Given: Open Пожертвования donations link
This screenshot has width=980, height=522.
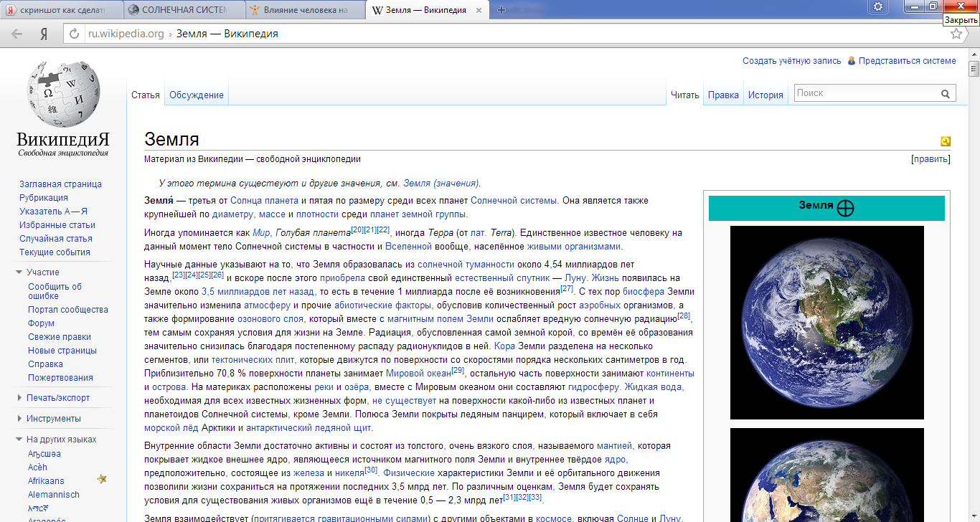Looking at the screenshot, I should tap(60, 378).
